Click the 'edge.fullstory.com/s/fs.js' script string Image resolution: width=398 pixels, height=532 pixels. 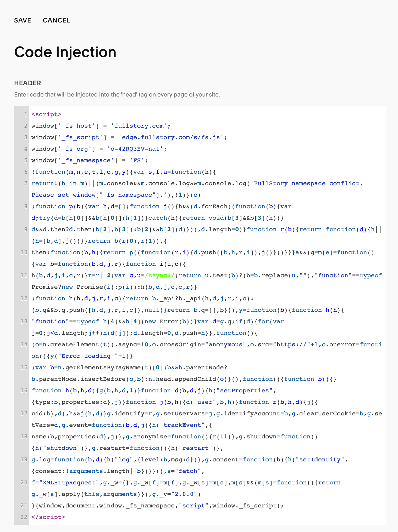[x=171, y=137]
